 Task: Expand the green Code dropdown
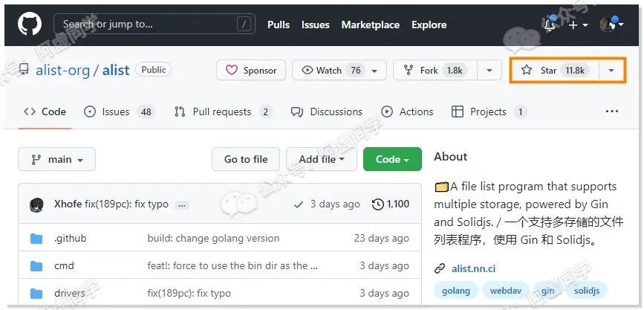tap(392, 159)
